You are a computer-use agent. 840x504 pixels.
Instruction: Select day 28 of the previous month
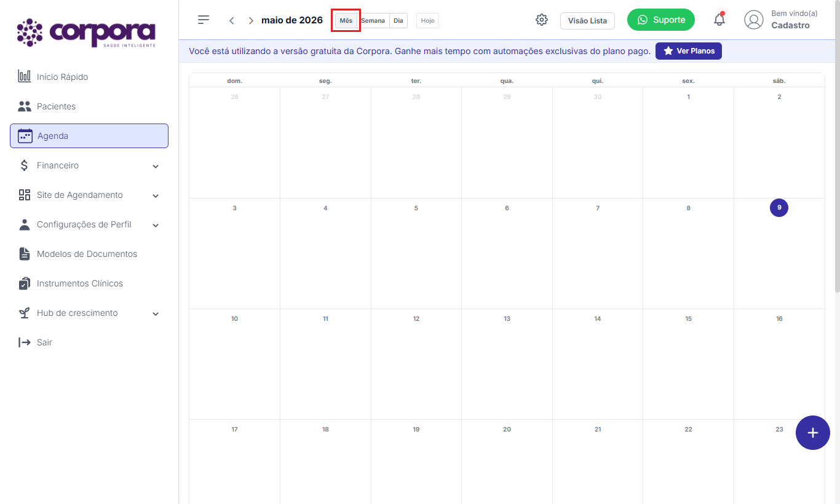coord(416,96)
